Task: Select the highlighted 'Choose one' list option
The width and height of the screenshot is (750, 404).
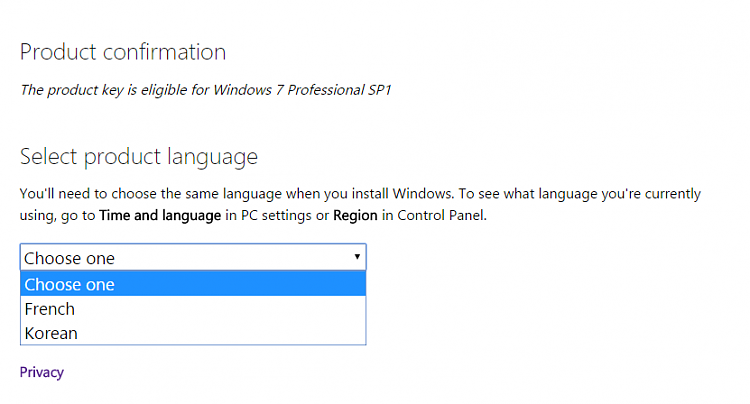Action: pos(193,284)
